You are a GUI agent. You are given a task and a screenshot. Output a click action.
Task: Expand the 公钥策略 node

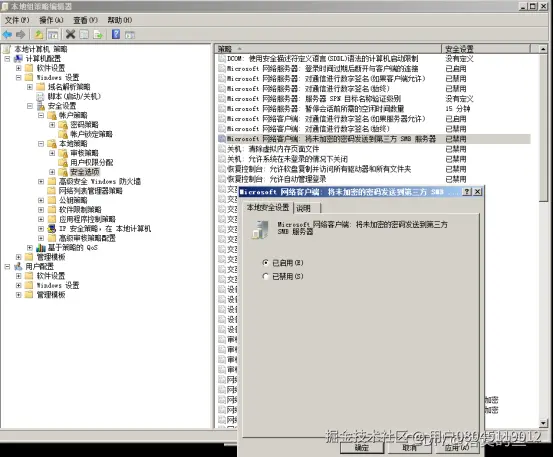[41, 200]
